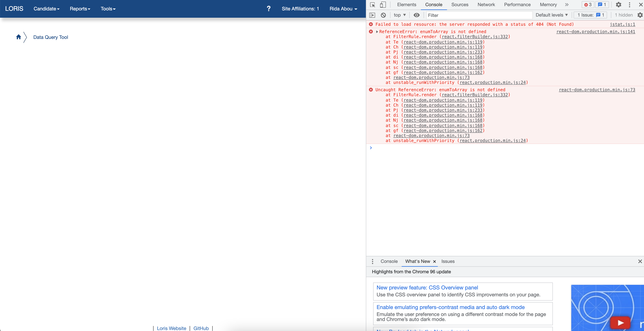The height and width of the screenshot is (331, 644).
Task: Open the Tools menu
Action: coord(108,8)
